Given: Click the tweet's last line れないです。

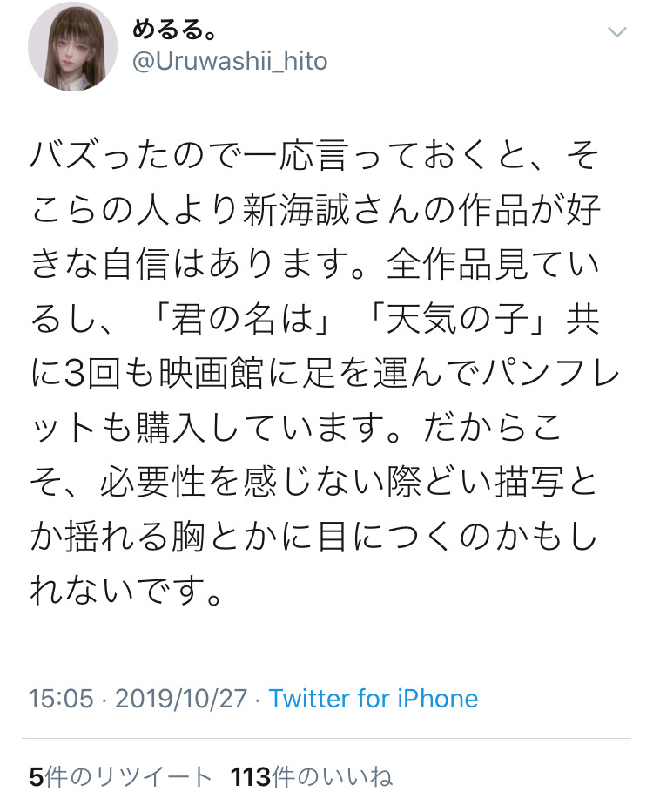Looking at the screenshot, I should pos(127,590).
